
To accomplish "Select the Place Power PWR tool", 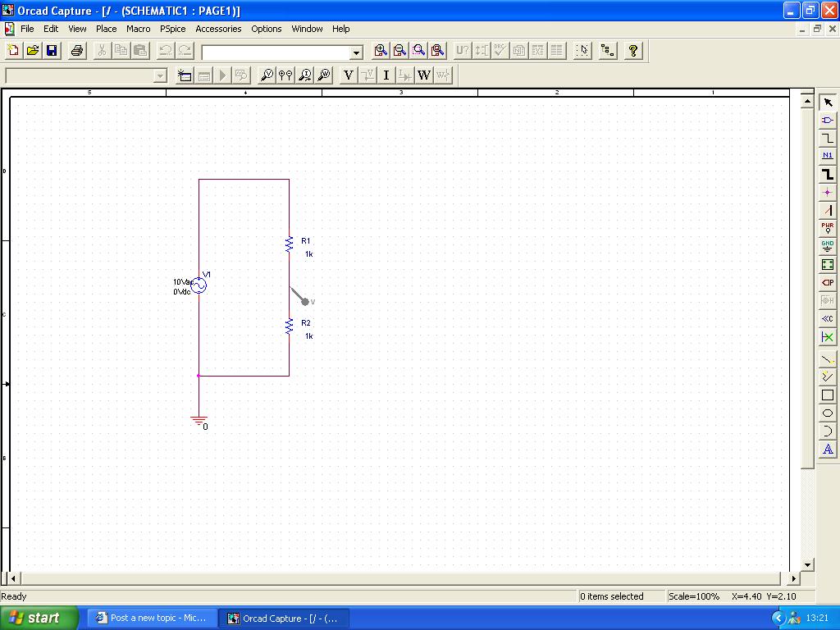I will [x=828, y=229].
